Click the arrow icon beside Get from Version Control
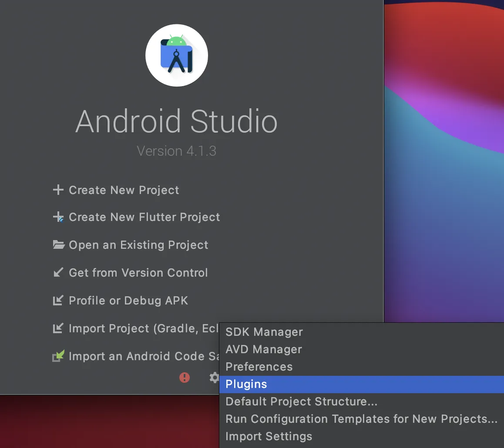 click(58, 272)
